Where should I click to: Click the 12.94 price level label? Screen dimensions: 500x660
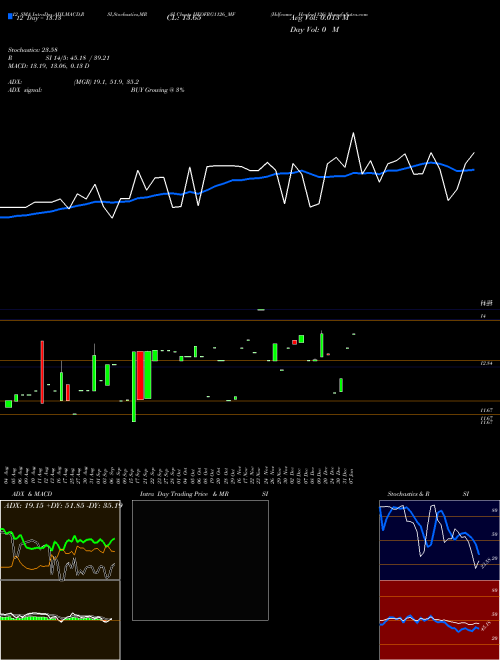[486, 363]
